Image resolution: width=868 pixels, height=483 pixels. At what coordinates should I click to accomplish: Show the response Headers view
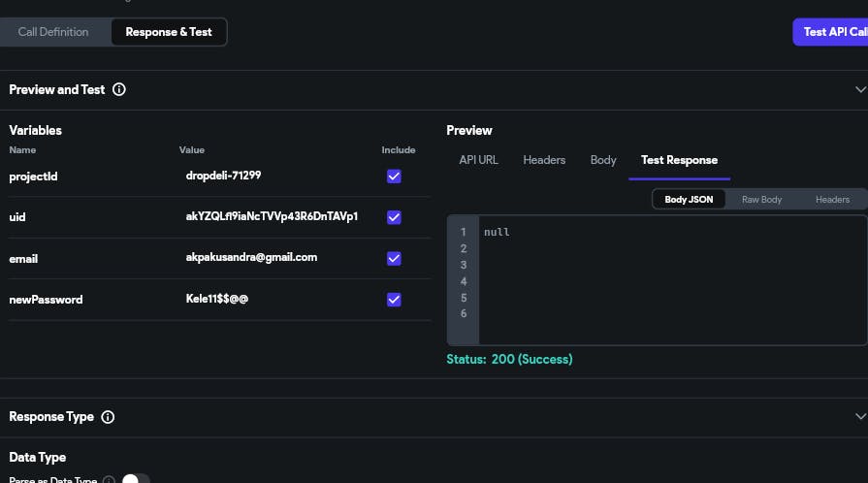[x=832, y=200]
